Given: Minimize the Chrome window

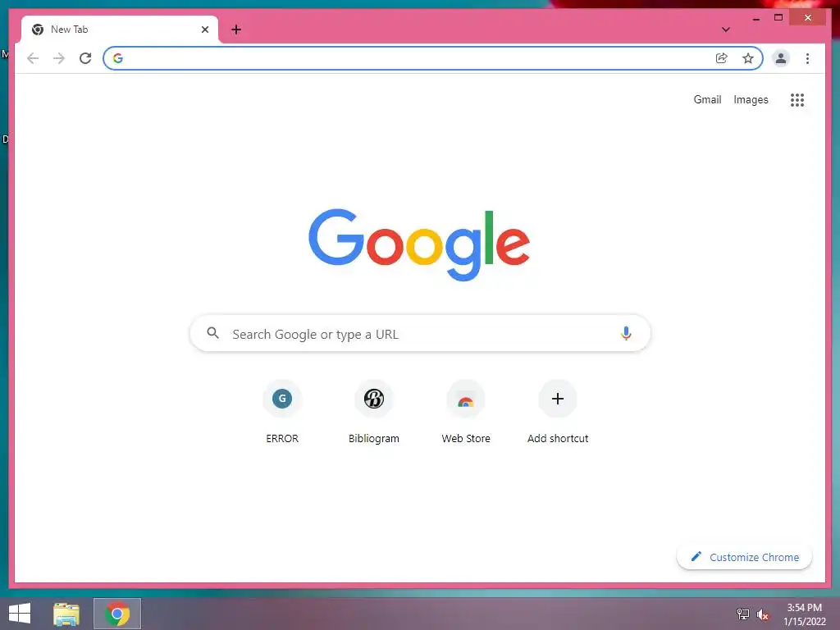Looking at the screenshot, I should click(x=756, y=18).
